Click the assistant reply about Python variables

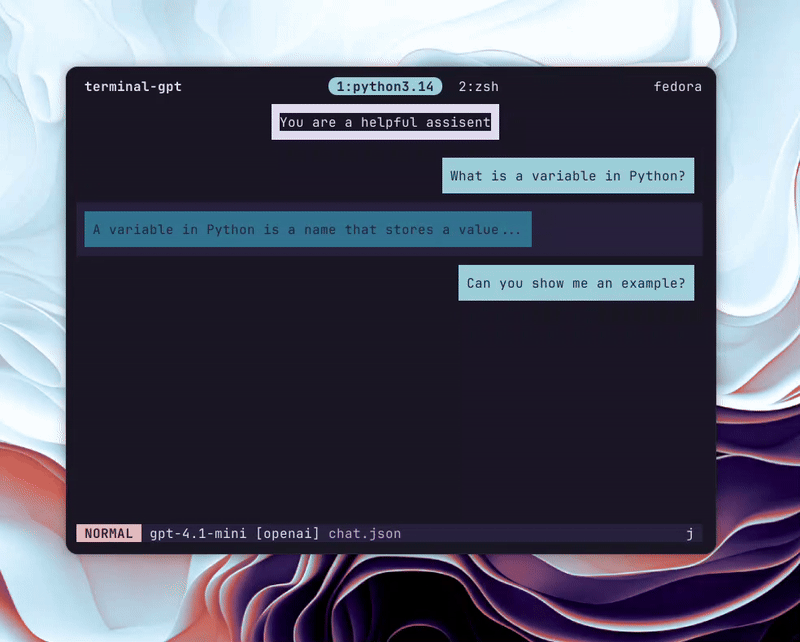[307, 229]
